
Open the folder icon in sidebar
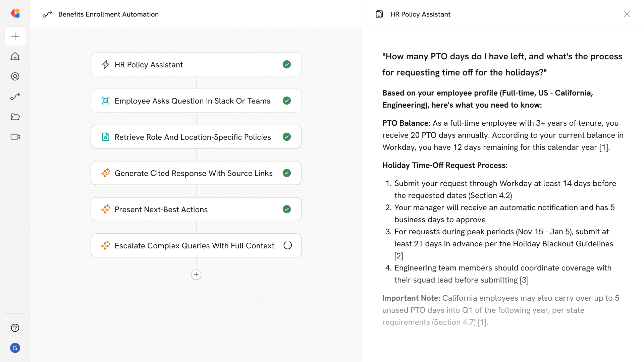click(15, 117)
